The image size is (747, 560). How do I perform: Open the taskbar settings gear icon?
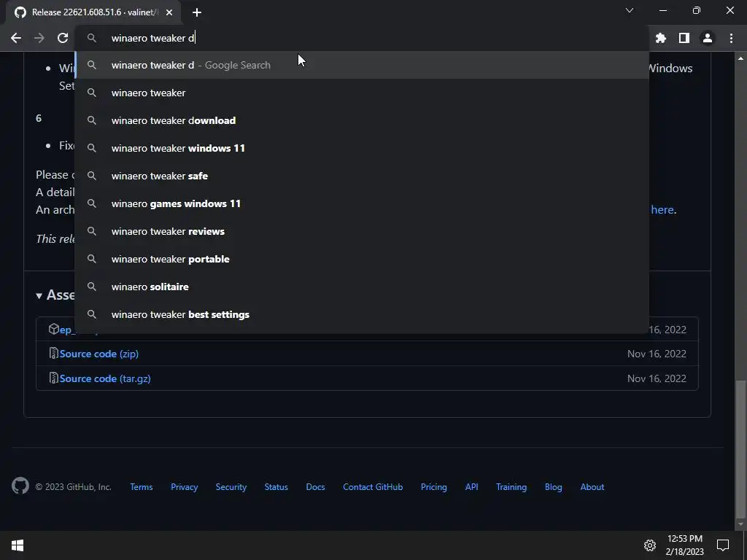(650, 545)
